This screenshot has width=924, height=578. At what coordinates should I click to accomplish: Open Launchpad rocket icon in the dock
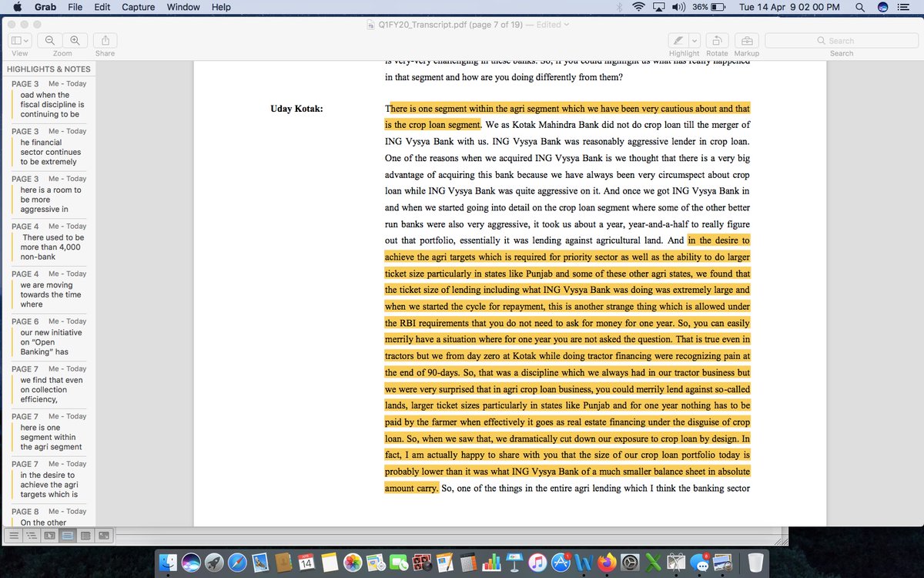[214, 563]
